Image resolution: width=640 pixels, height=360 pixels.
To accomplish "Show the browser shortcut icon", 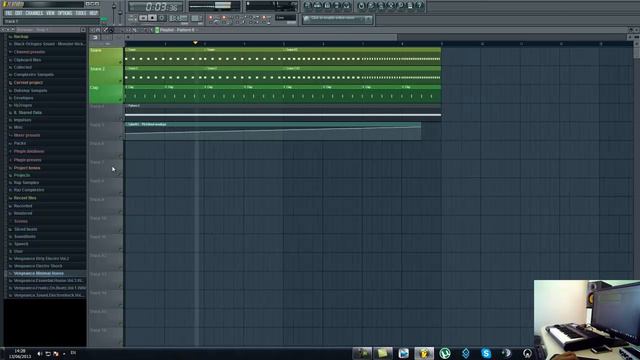I will click(x=337, y=6).
